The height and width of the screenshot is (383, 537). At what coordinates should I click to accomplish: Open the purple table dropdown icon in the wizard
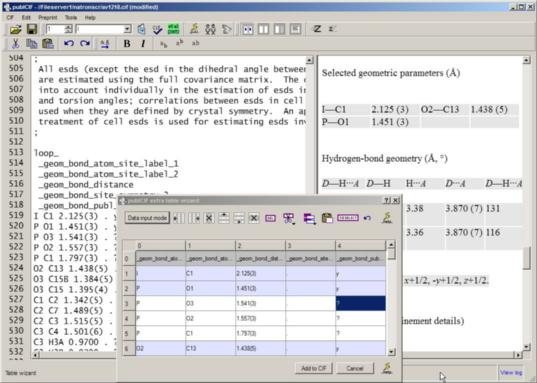pos(289,218)
